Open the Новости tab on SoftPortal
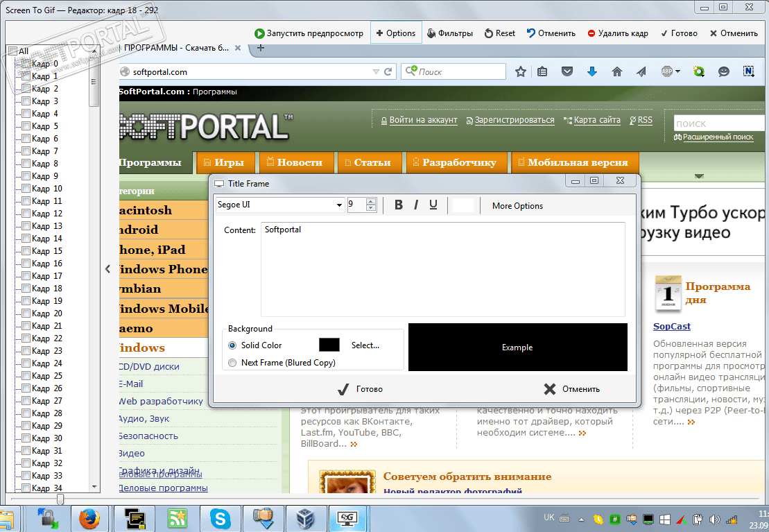Screen dimensions: 769x532 (295, 162)
